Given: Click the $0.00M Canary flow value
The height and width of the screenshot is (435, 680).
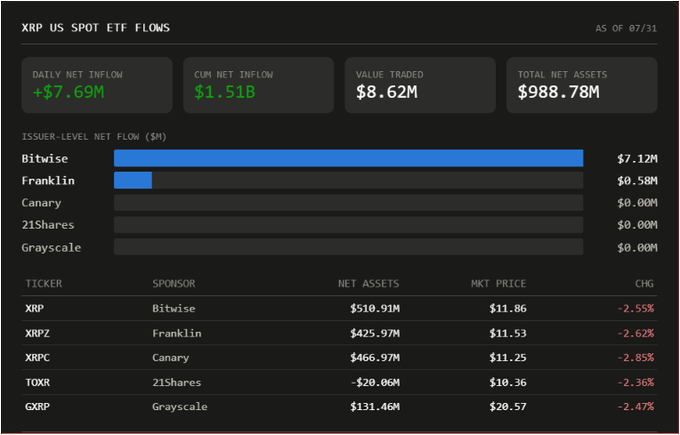Looking at the screenshot, I should point(637,203).
